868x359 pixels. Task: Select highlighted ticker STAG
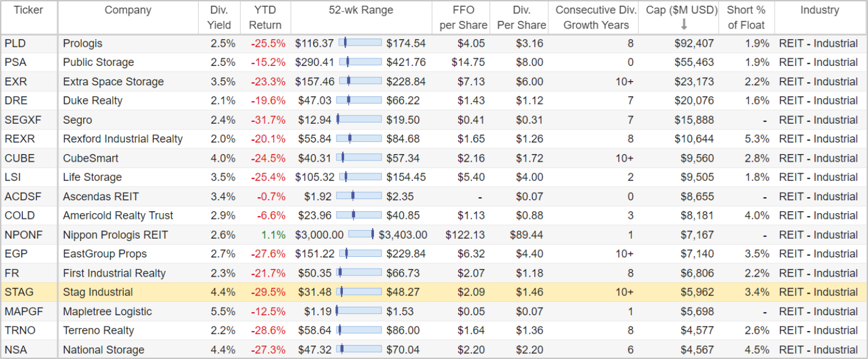pos(18,292)
